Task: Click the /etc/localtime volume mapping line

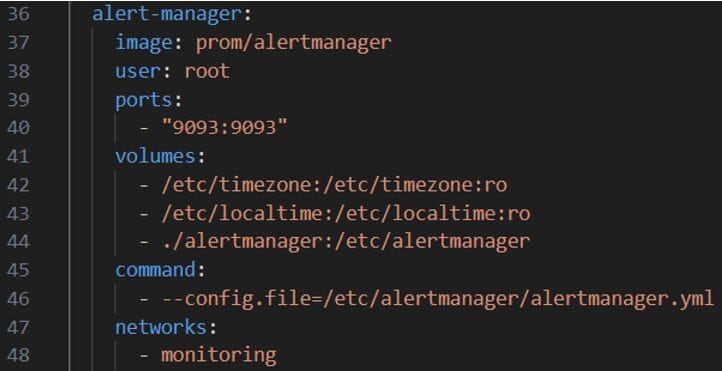Action: coord(346,214)
